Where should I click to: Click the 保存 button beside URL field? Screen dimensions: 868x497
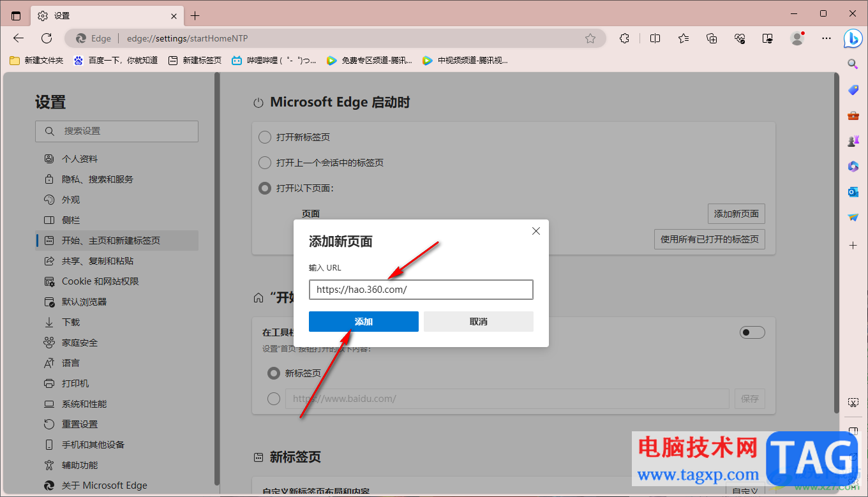[x=750, y=399]
